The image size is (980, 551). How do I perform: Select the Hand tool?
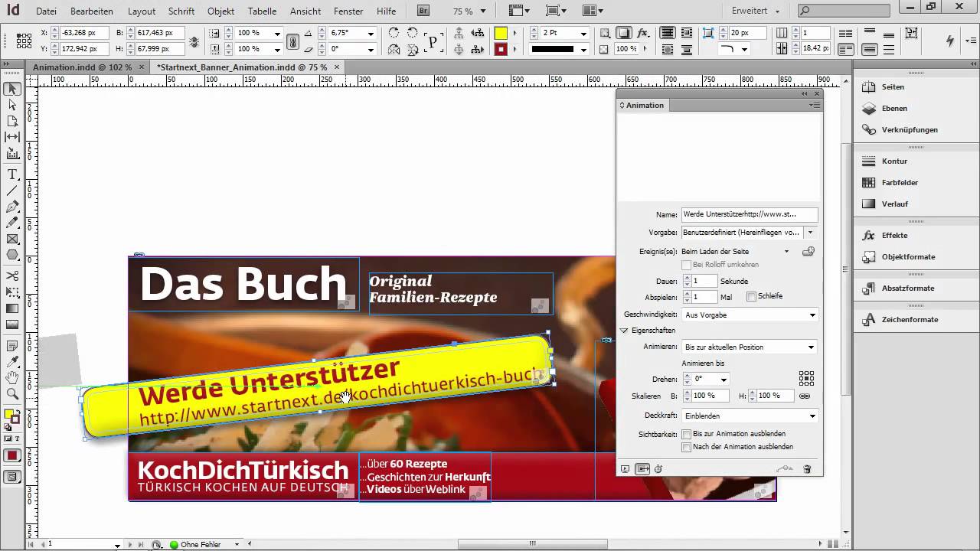[x=12, y=377]
